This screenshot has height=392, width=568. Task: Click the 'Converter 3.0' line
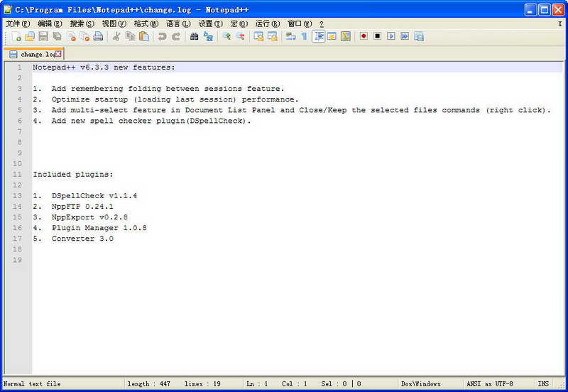coord(73,239)
